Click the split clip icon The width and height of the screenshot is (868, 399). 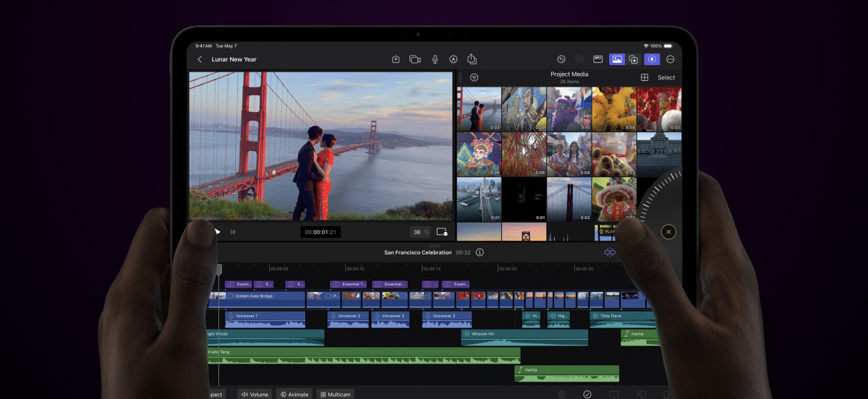[613, 394]
